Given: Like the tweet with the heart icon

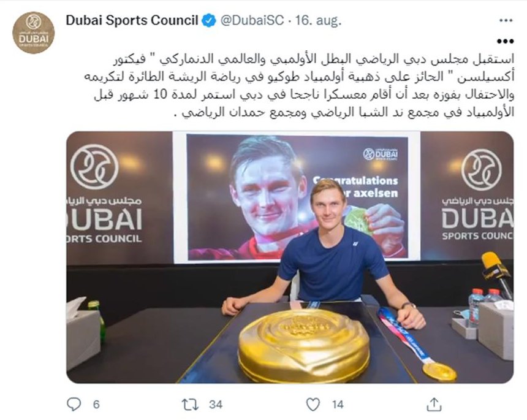Looking at the screenshot, I should [x=313, y=404].
